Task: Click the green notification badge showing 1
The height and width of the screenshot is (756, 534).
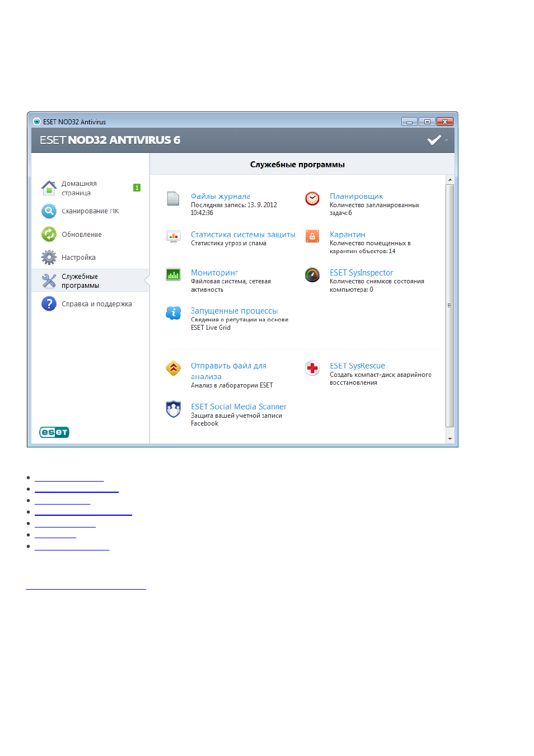Action: (x=137, y=188)
